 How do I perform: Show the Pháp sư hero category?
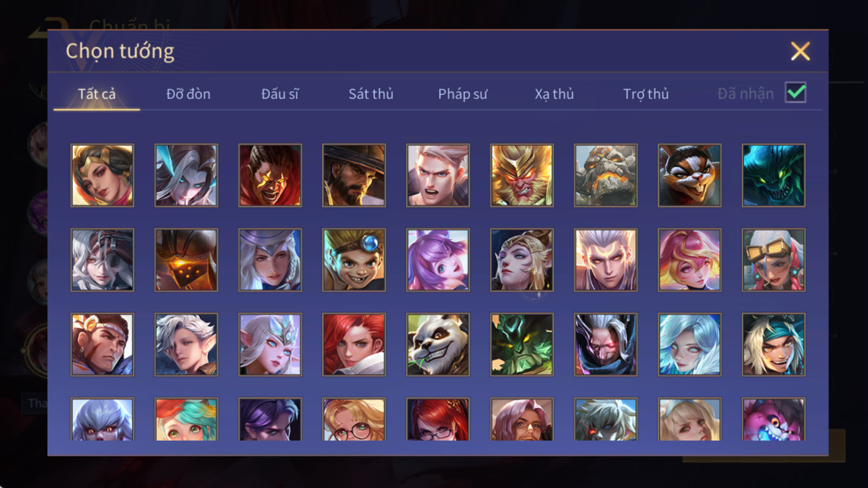[x=463, y=94]
